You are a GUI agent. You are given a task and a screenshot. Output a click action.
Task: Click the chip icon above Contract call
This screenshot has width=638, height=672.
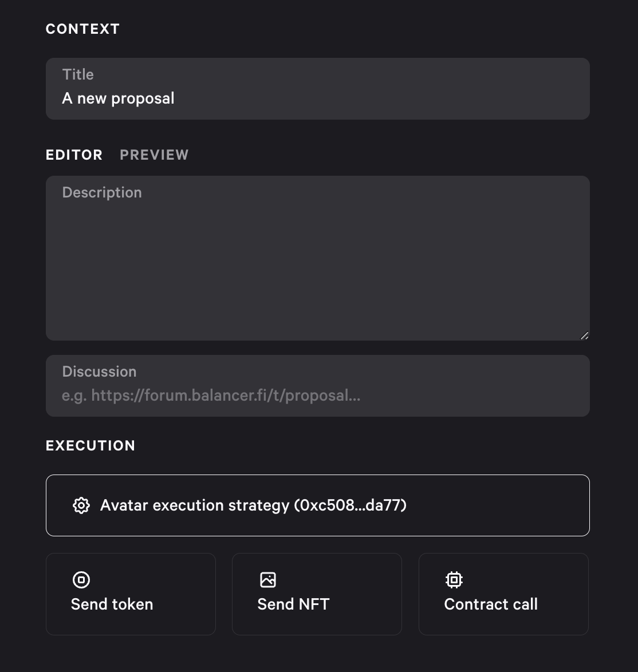click(454, 580)
